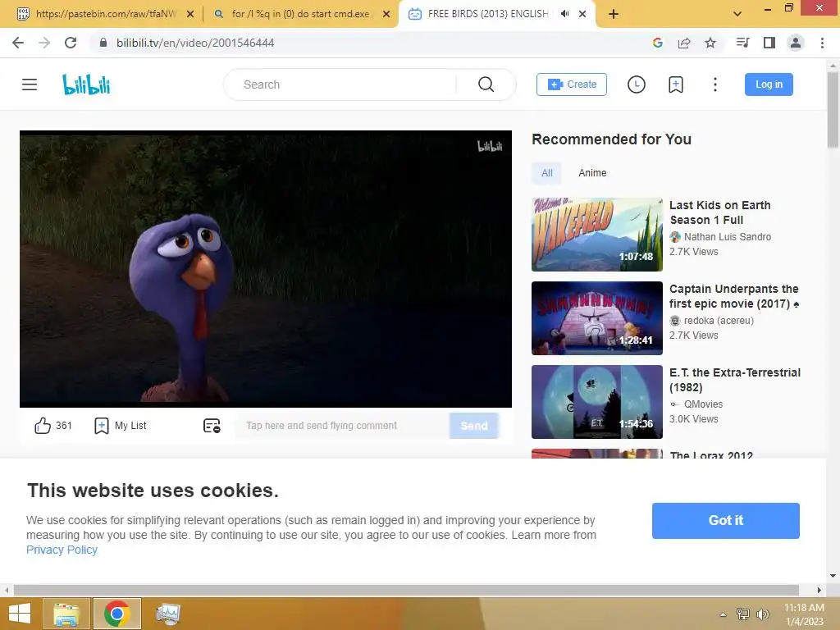Expand the tab search dropdown
The height and width of the screenshot is (630, 840).
click(x=737, y=14)
